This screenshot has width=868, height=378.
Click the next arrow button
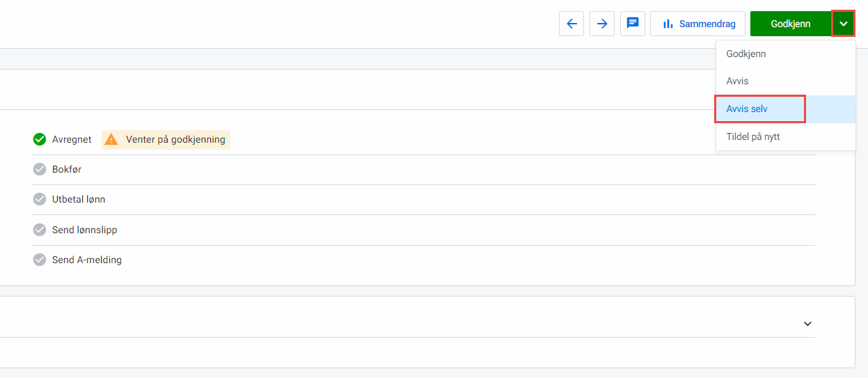[x=602, y=24]
